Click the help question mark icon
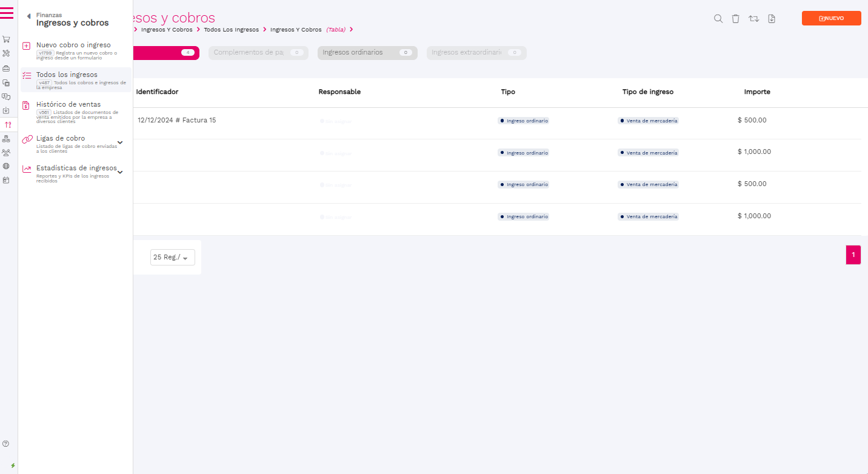This screenshot has width=868, height=474. click(x=6, y=444)
